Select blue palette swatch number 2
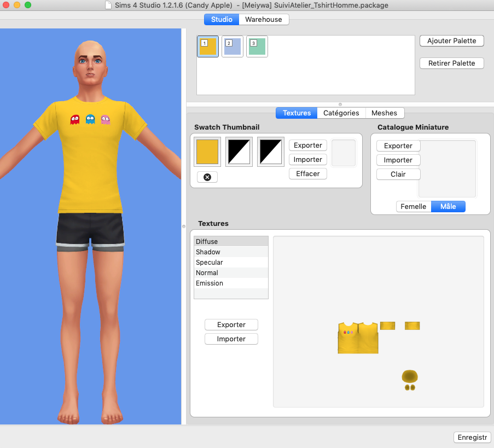The width and height of the screenshot is (494, 448). [232, 46]
